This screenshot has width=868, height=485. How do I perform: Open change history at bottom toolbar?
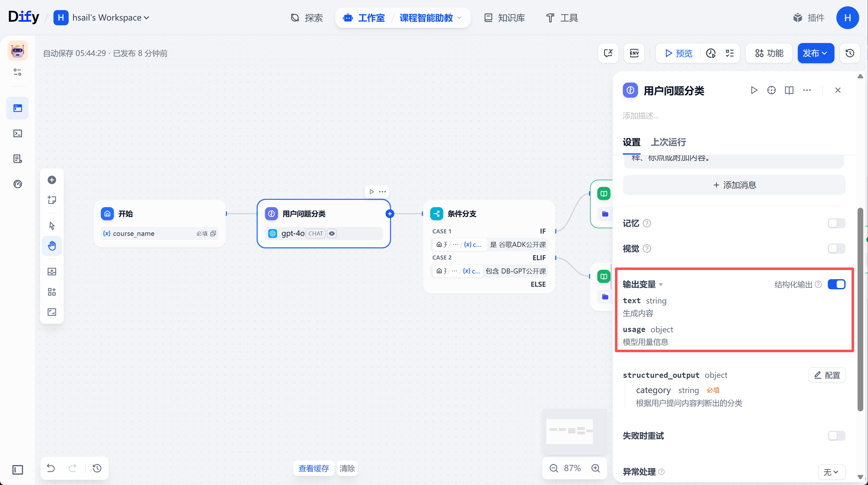[x=97, y=468]
